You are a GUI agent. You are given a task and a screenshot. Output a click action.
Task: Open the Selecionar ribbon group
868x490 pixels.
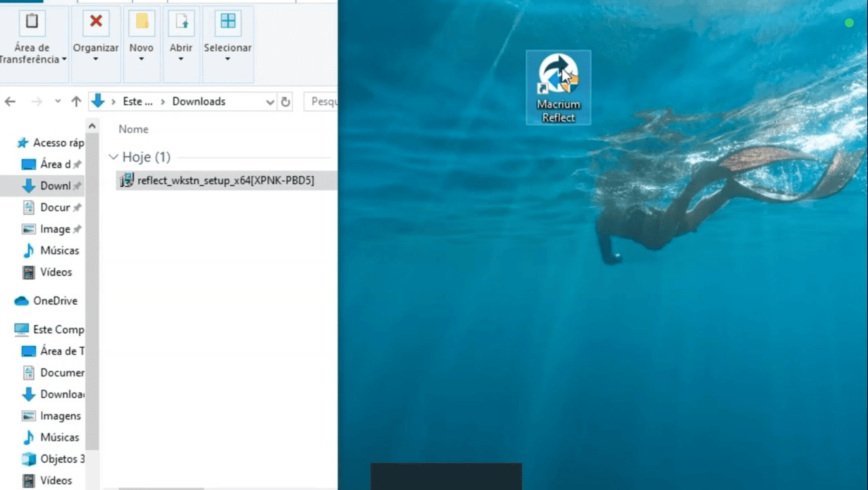pos(228,45)
